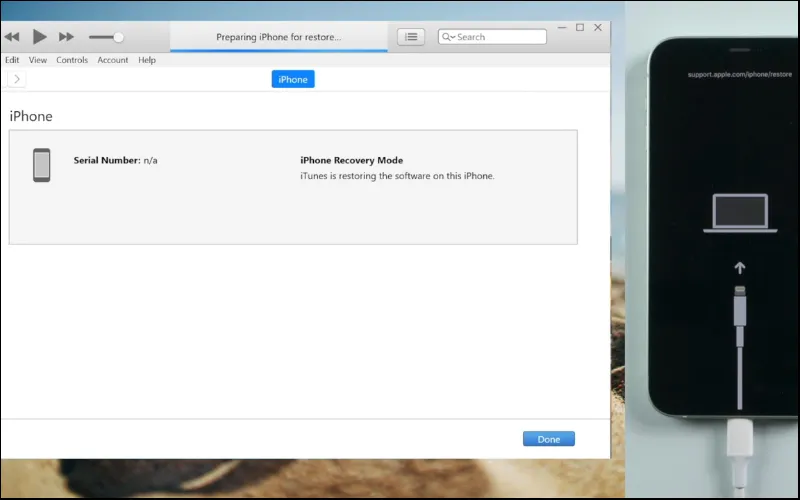Click the rewind previous track button
The image size is (800, 500).
point(12,37)
